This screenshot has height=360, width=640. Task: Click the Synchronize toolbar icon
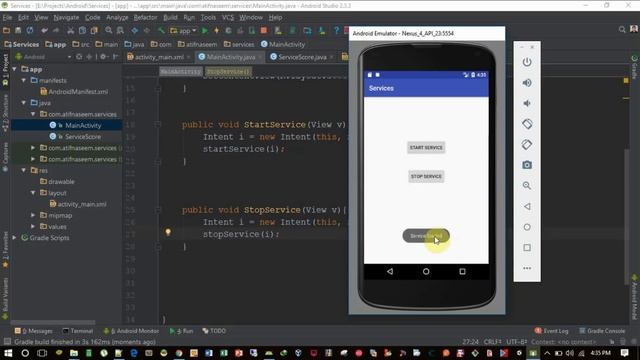point(30,31)
